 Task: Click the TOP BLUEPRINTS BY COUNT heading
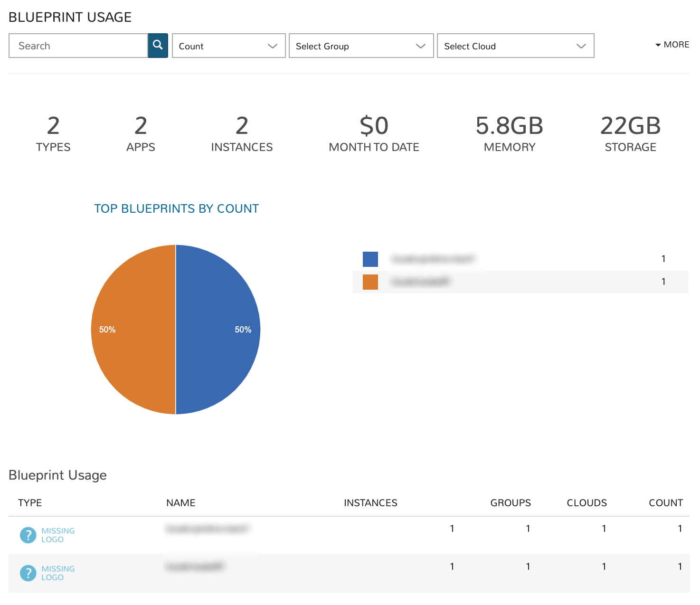[x=176, y=208]
